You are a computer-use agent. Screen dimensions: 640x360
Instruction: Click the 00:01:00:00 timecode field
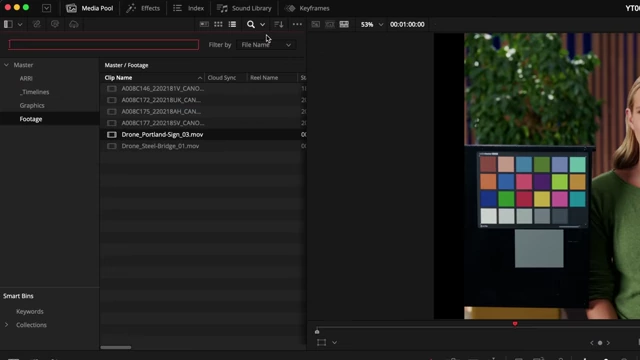[407, 24]
